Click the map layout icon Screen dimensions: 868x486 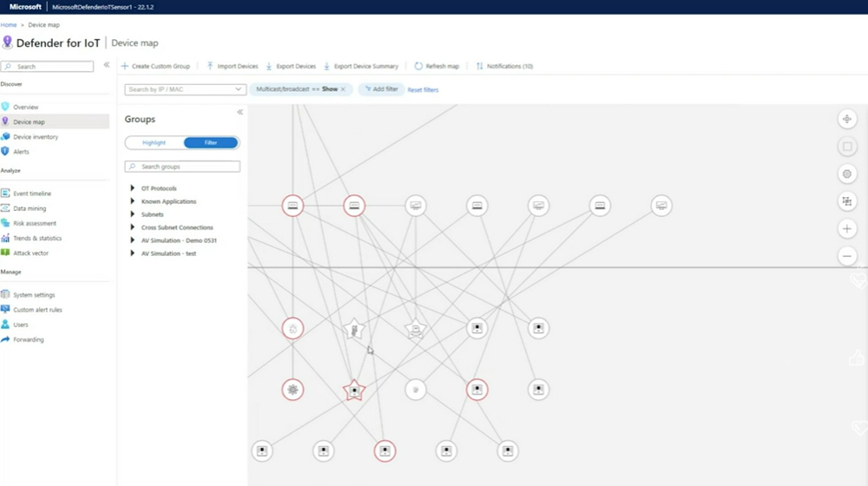click(847, 201)
